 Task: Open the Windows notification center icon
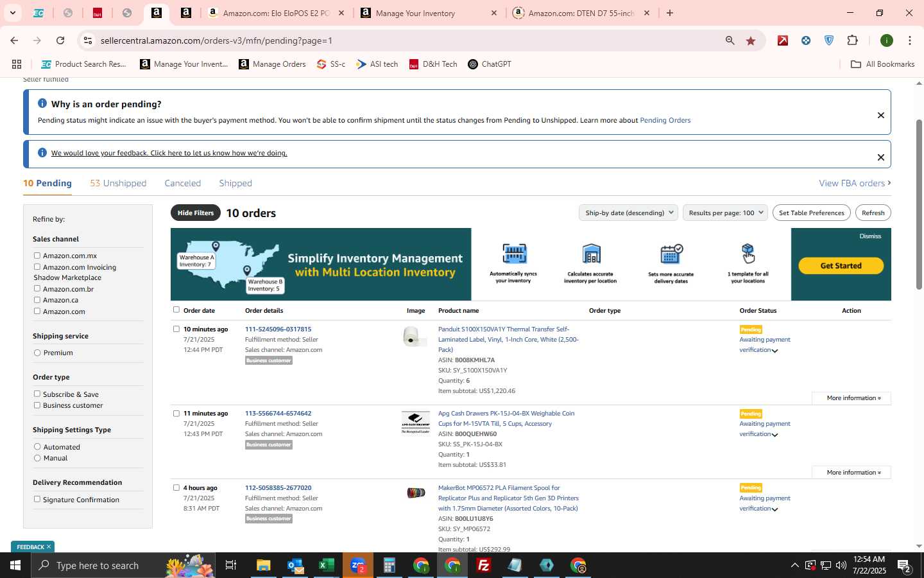[904, 565]
